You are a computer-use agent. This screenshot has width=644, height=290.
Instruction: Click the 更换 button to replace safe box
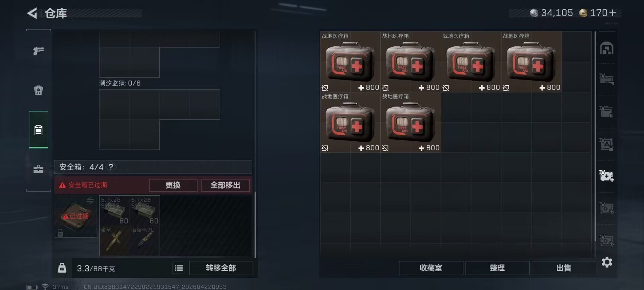(x=173, y=185)
